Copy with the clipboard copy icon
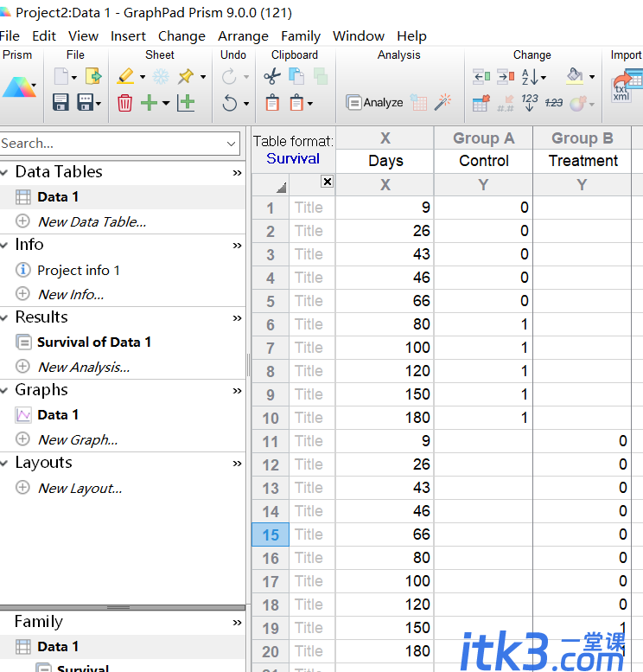 click(296, 77)
